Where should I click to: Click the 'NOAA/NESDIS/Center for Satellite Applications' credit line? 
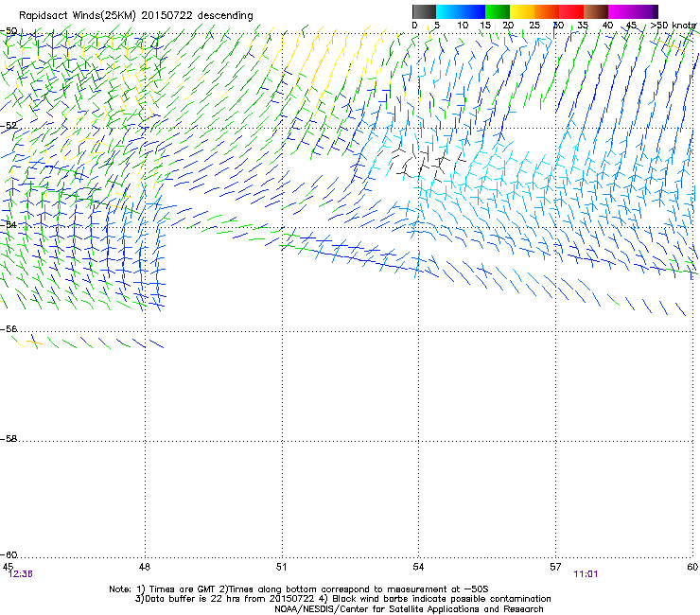click(x=409, y=609)
